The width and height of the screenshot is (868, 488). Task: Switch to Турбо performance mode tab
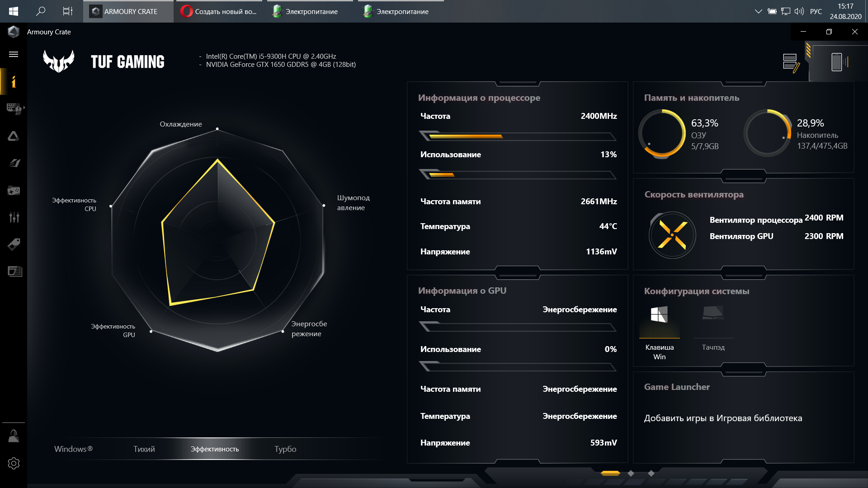coord(285,449)
